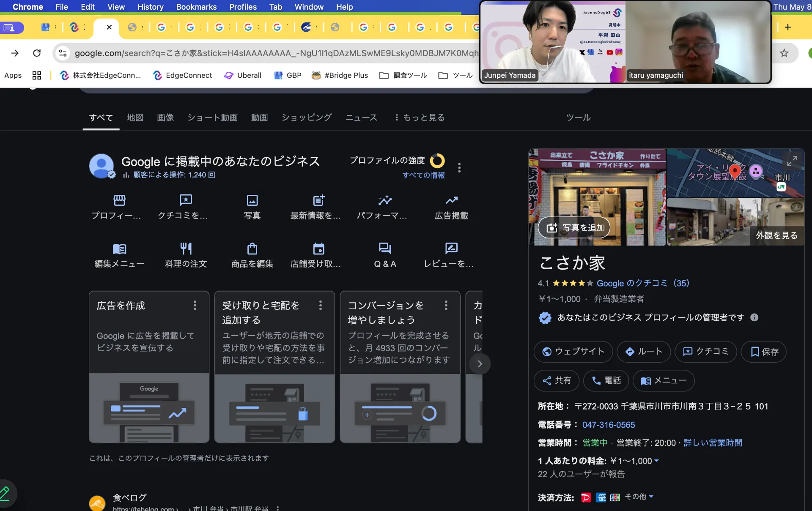This screenshot has height=511, width=812.
Task: Open the パフォーマンス sparkline icon
Action: [385, 200]
